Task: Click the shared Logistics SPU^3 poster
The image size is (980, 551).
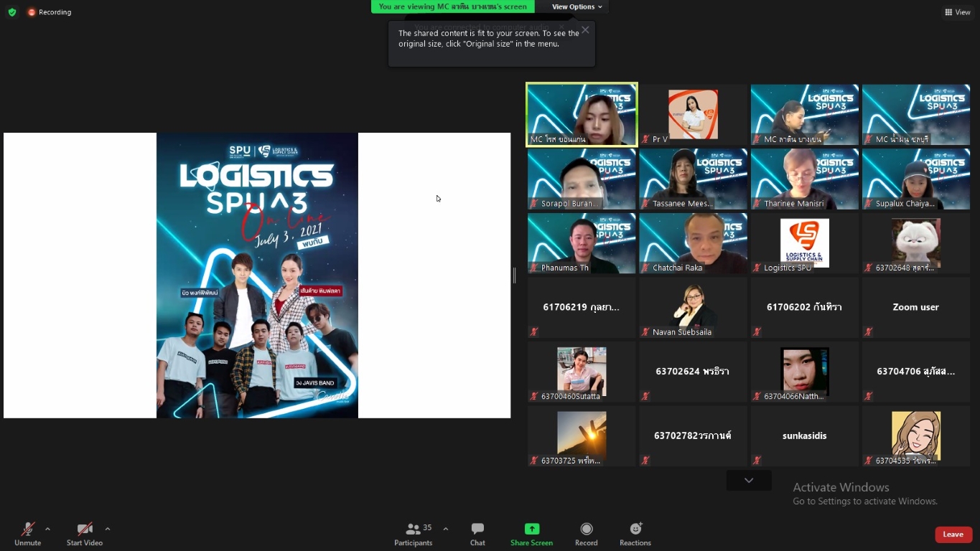Action: tap(257, 275)
